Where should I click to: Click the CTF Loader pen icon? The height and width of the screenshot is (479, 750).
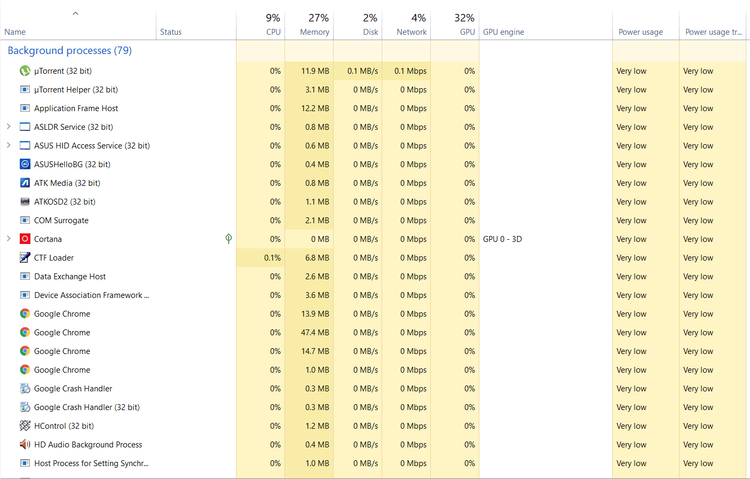point(25,258)
